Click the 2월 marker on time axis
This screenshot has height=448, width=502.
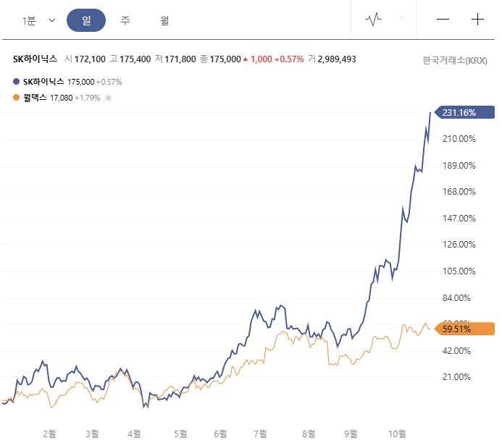[49, 434]
